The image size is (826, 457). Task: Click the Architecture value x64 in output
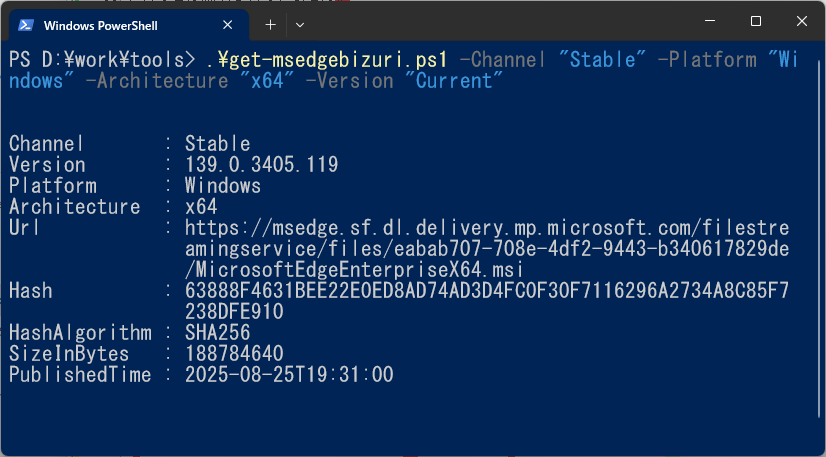(201, 207)
